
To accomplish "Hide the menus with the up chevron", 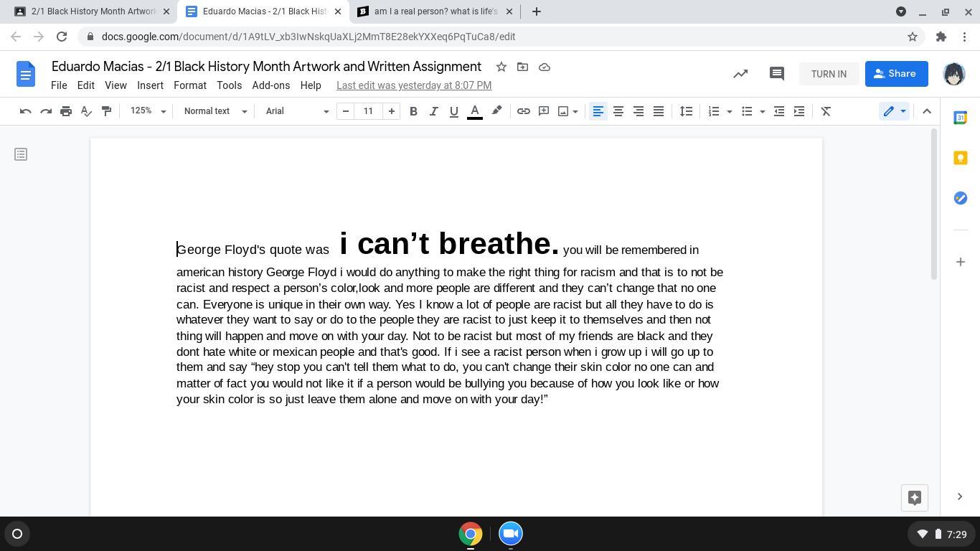I will click(926, 111).
